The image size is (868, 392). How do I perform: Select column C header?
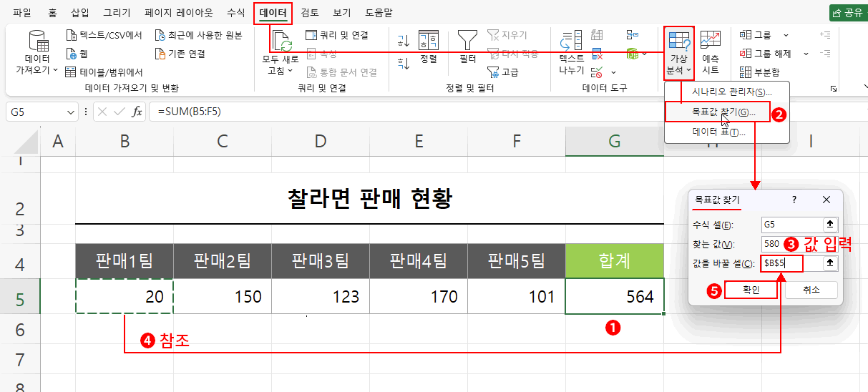pos(223,142)
